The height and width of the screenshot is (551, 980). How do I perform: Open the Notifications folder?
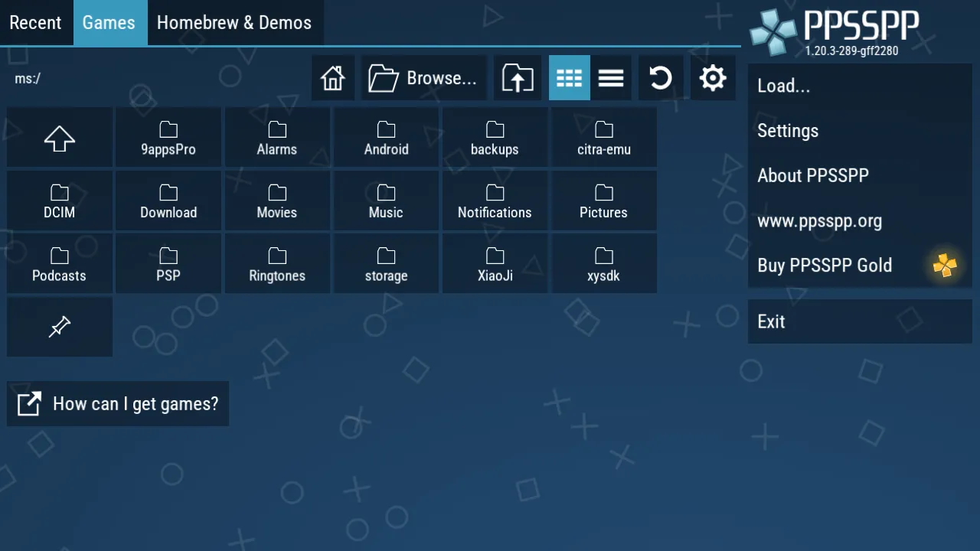495,201
